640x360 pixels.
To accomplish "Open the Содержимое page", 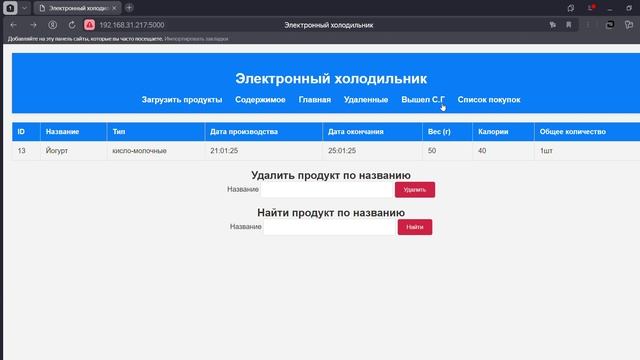I will tap(260, 100).
